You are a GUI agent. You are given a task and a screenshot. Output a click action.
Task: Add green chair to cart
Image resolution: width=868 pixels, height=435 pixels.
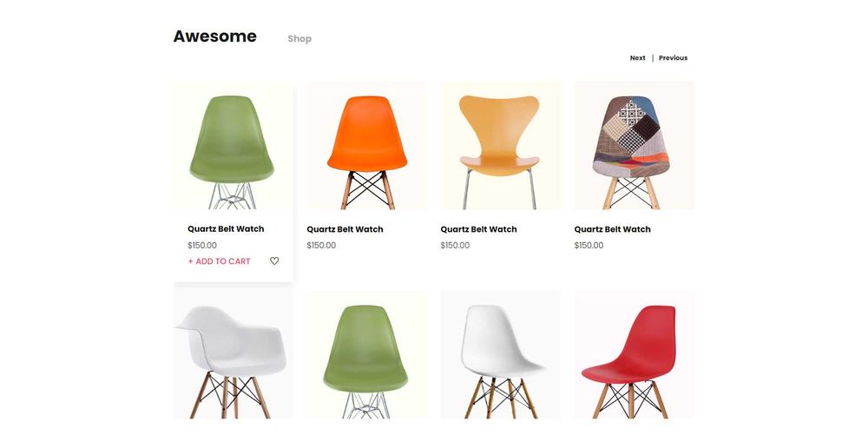click(x=220, y=261)
